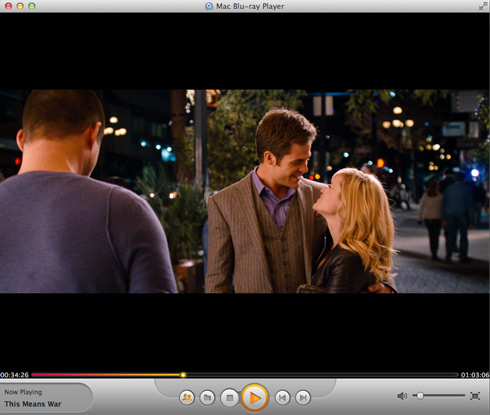490x415 pixels.
Task: Click the open file folder icon
Action: [x=207, y=398]
